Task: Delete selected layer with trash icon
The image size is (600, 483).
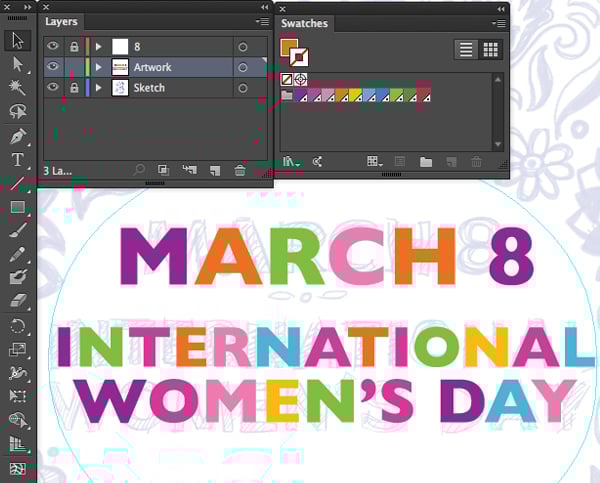Action: (240, 171)
